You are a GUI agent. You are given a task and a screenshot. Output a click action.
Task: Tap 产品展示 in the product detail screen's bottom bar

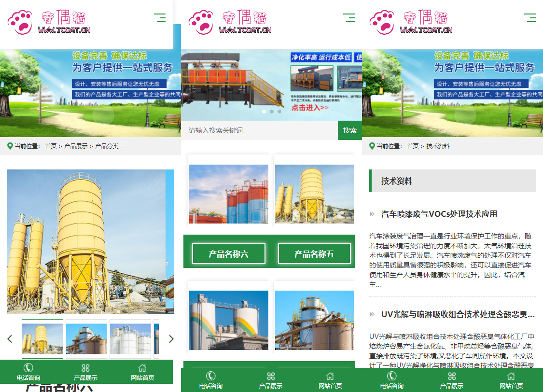click(85, 372)
